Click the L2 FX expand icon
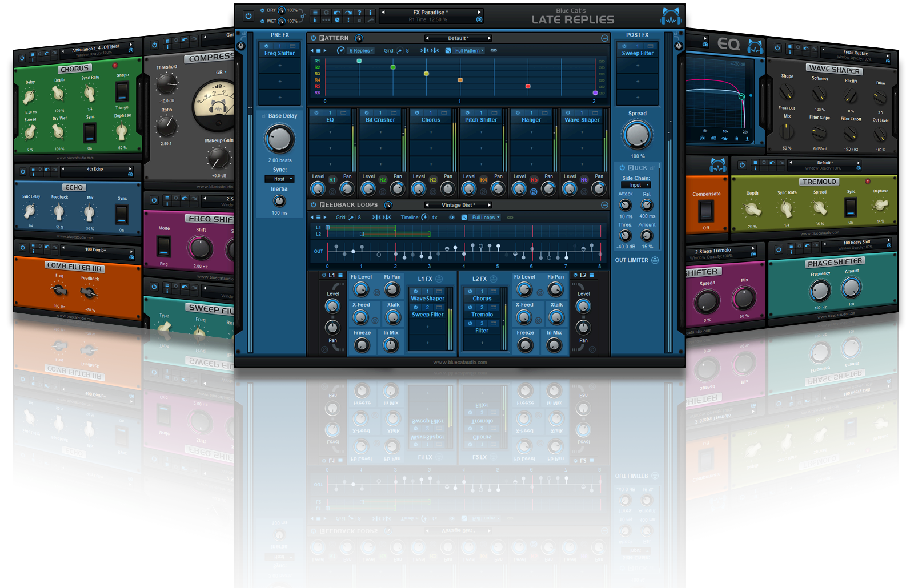This screenshot has width=914, height=588. click(494, 279)
